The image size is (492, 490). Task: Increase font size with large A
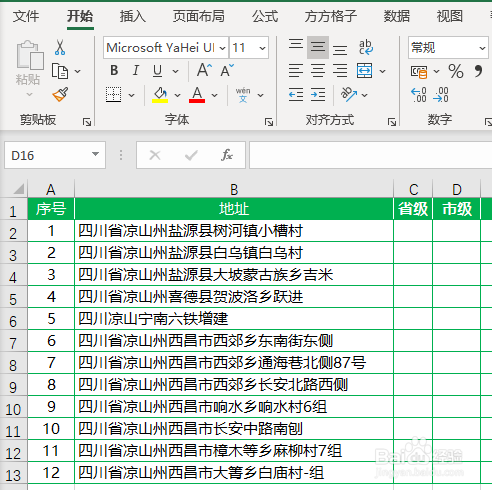[204, 70]
